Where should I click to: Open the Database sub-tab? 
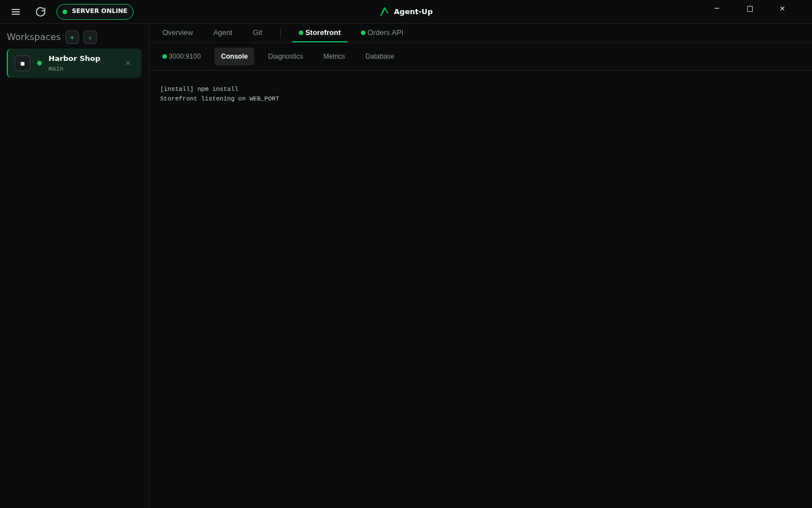(x=379, y=56)
